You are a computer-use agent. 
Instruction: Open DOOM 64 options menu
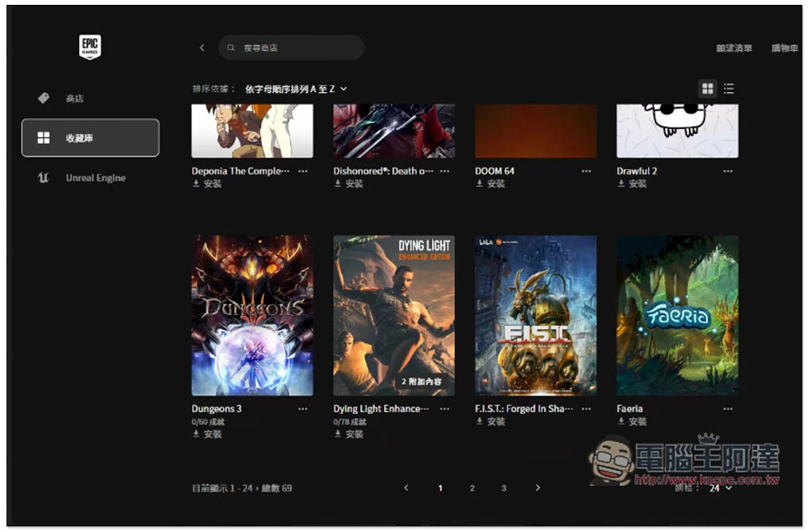pyautogui.click(x=587, y=171)
